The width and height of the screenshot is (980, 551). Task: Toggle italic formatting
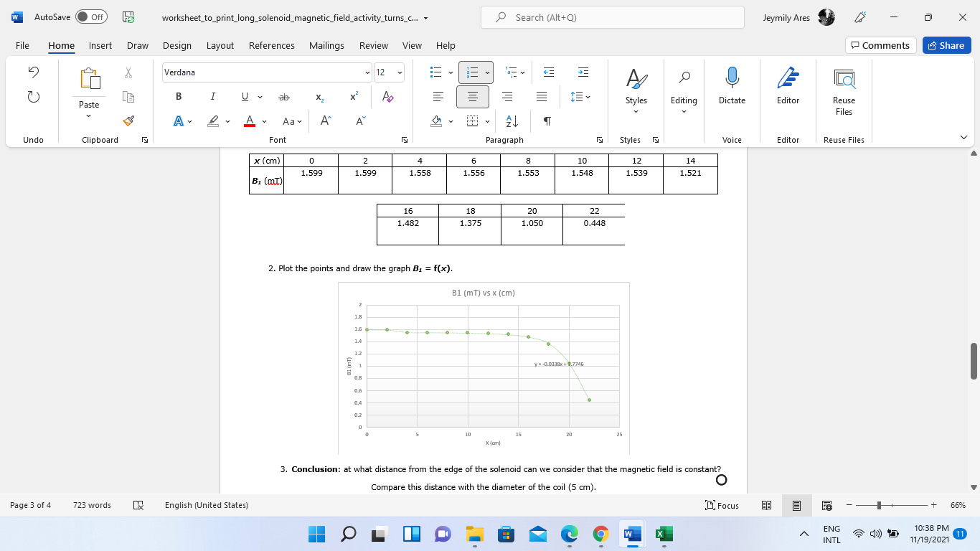[x=212, y=96]
